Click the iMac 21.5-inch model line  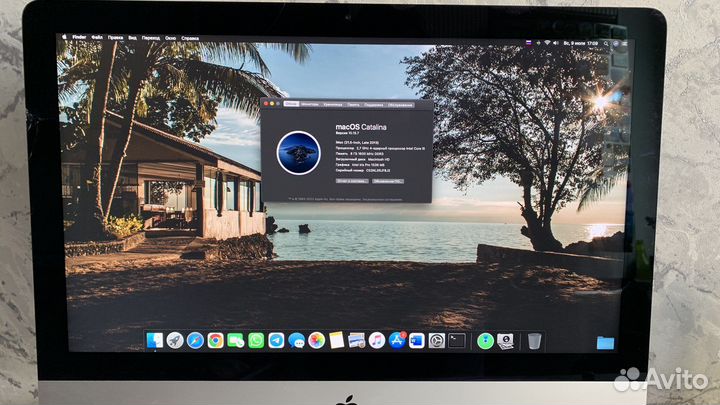tap(357, 143)
